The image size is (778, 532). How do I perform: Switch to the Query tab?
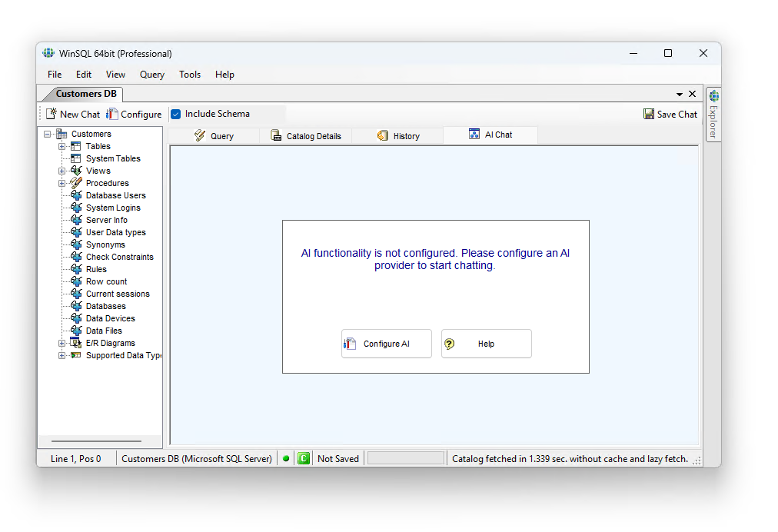(x=214, y=136)
